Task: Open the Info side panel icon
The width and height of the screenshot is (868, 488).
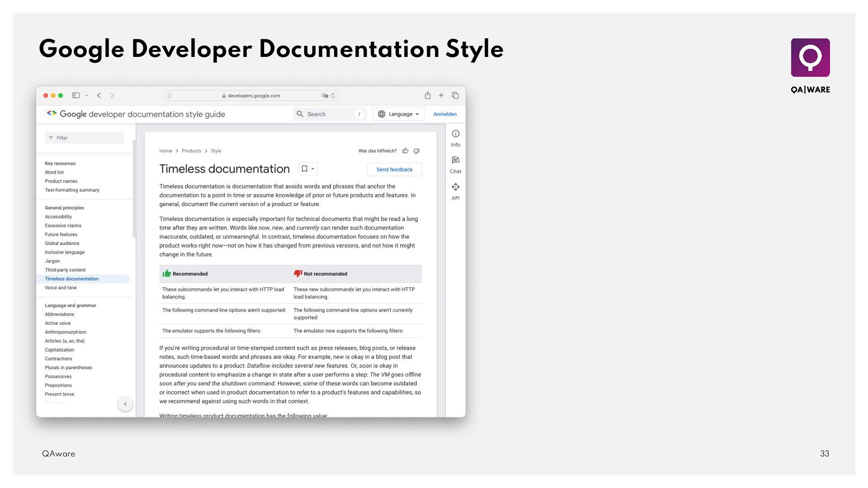Action: [455, 134]
